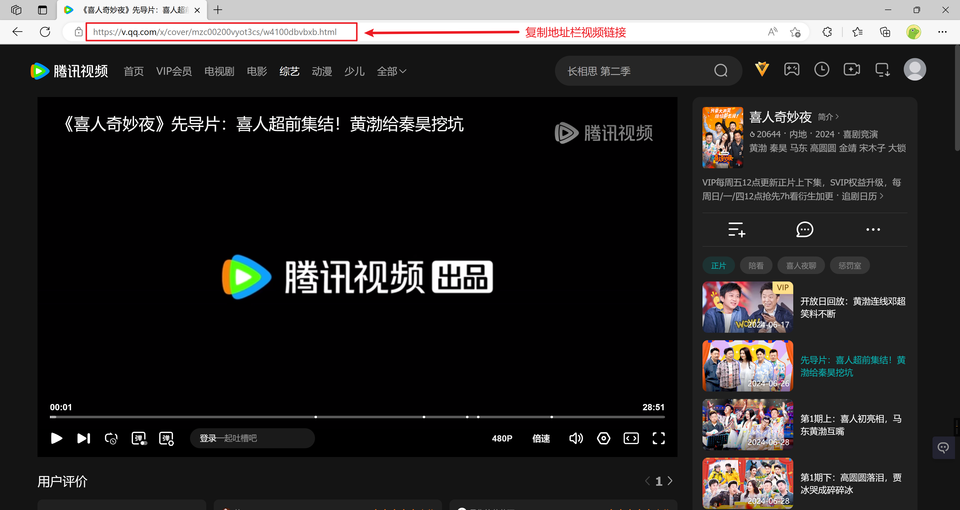Open the 追剧日历 link
Viewport: 960px width, 510px height.
coord(863,197)
